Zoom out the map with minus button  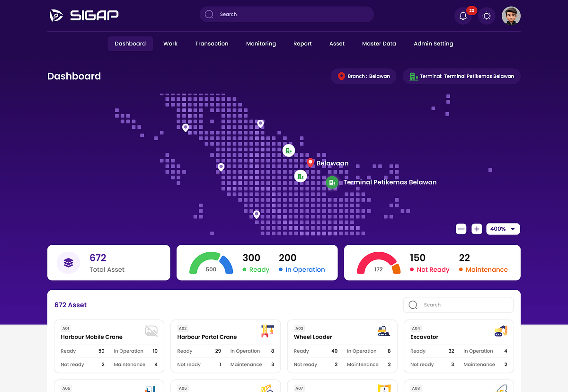point(461,229)
